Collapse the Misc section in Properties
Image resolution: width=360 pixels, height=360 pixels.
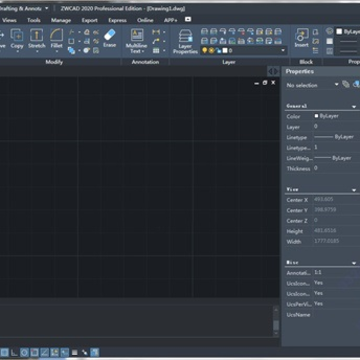click(x=354, y=263)
